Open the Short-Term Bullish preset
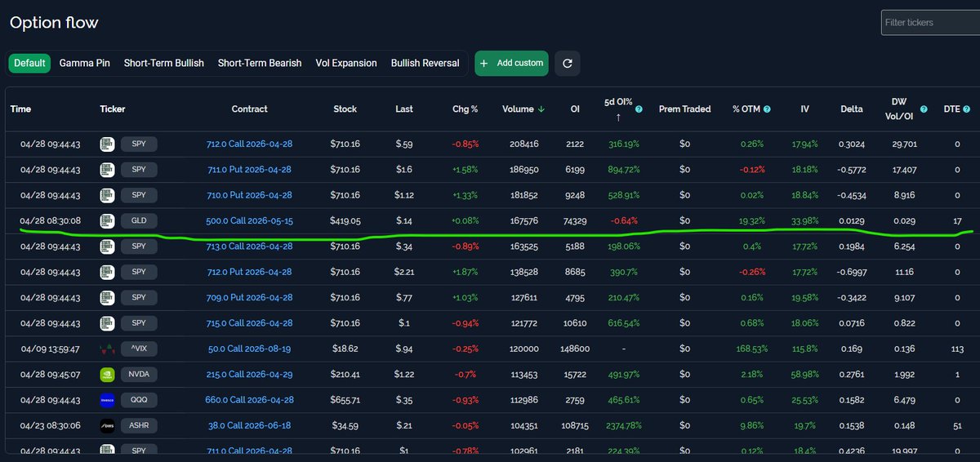980x462 pixels. pos(164,63)
